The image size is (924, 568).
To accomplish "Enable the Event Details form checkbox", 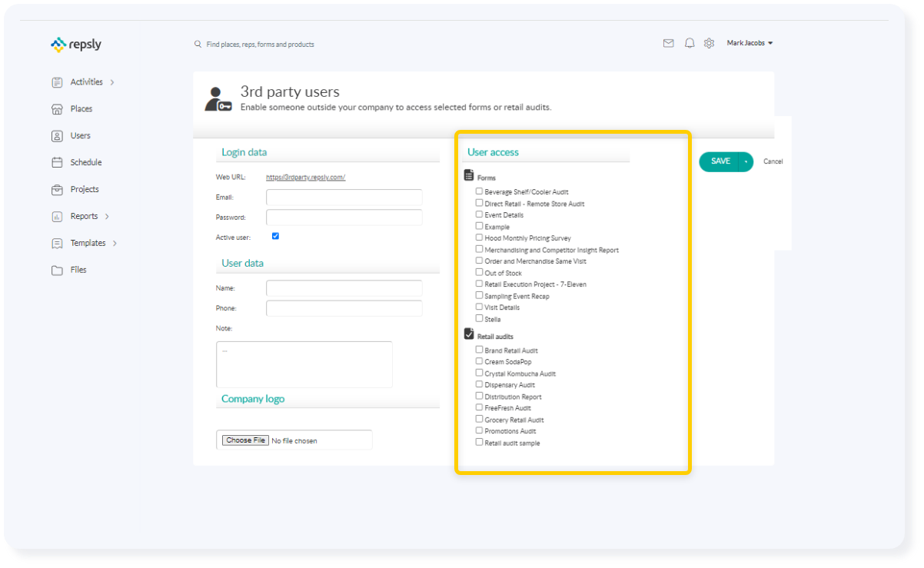I will pyautogui.click(x=480, y=214).
